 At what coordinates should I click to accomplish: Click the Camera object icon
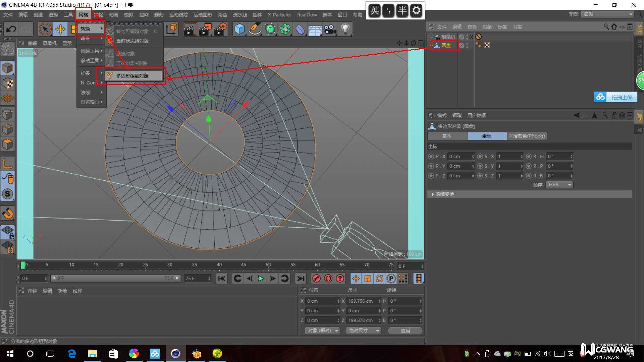(330, 29)
